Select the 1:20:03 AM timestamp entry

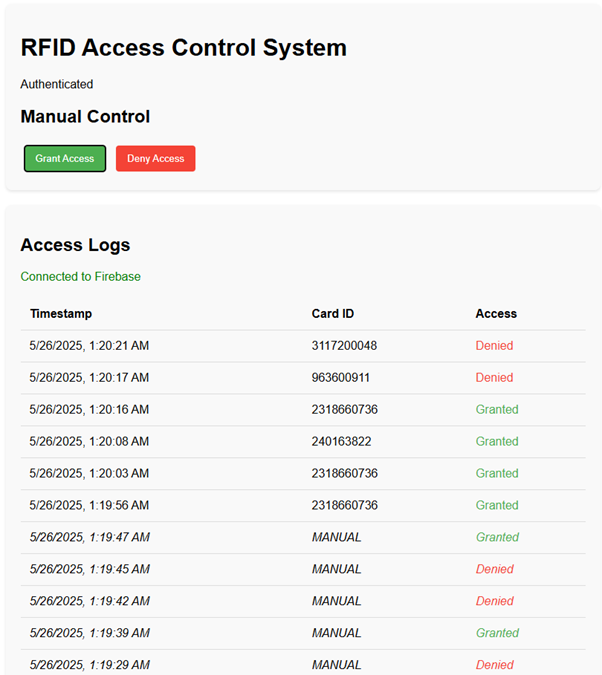[89, 474]
